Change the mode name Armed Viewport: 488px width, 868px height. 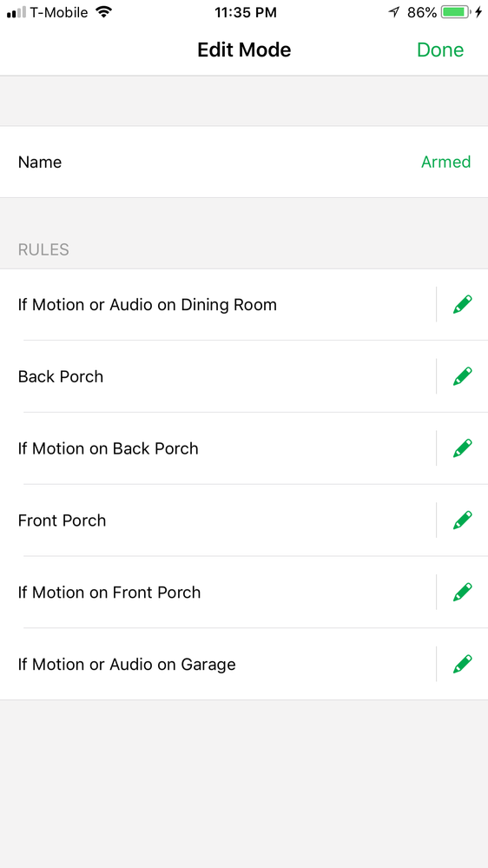point(446,162)
